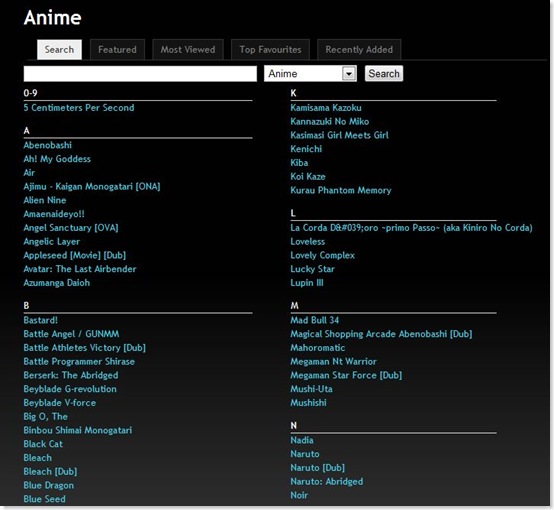Click the Kiba link

[299, 163]
